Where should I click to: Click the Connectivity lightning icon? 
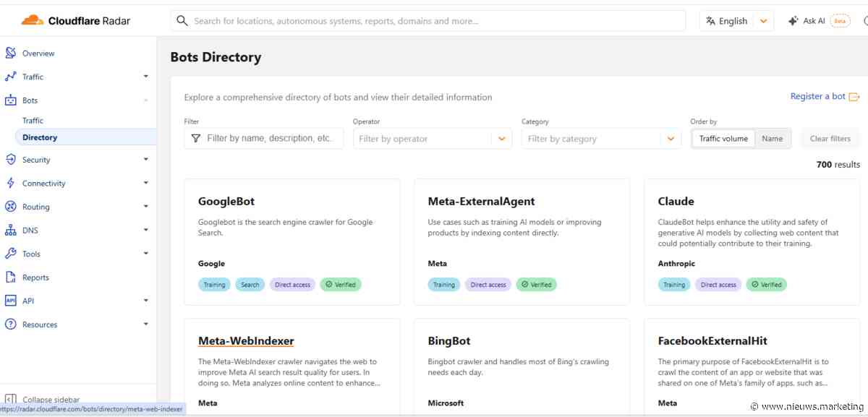coord(10,184)
